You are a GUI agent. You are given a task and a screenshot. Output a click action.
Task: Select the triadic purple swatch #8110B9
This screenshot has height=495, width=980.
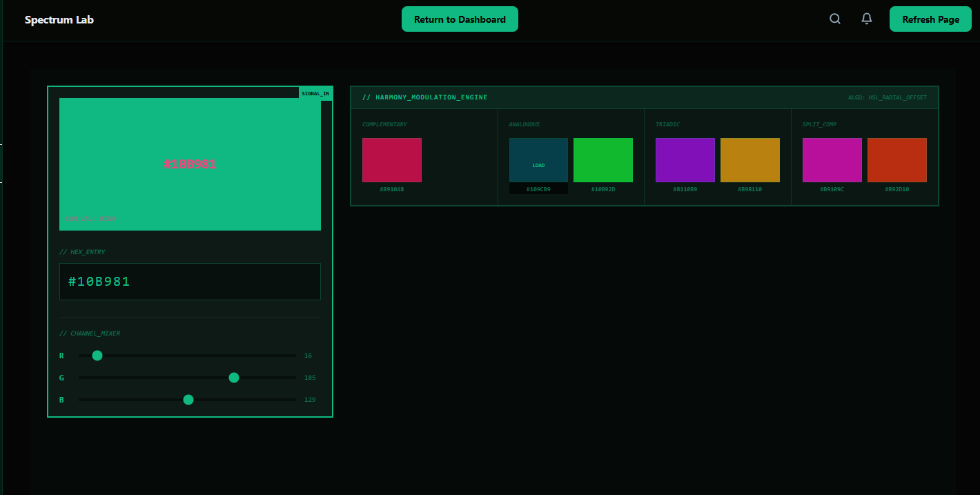(x=685, y=160)
